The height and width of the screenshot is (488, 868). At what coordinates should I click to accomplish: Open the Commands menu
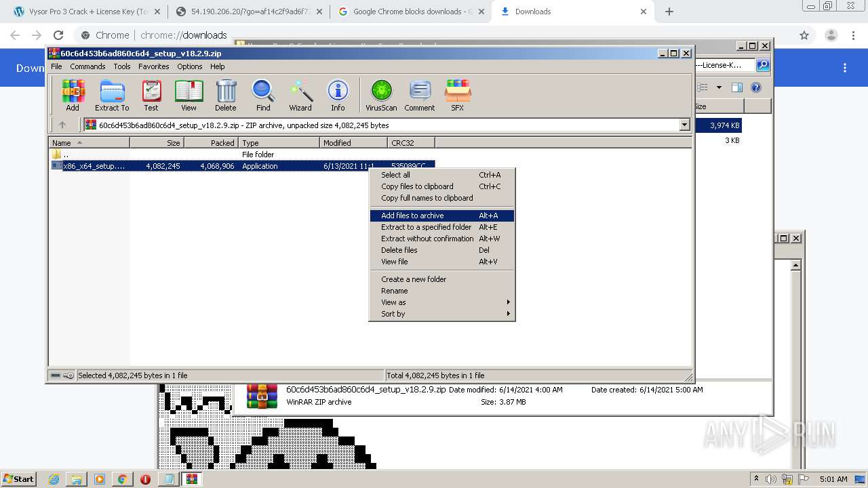point(87,66)
